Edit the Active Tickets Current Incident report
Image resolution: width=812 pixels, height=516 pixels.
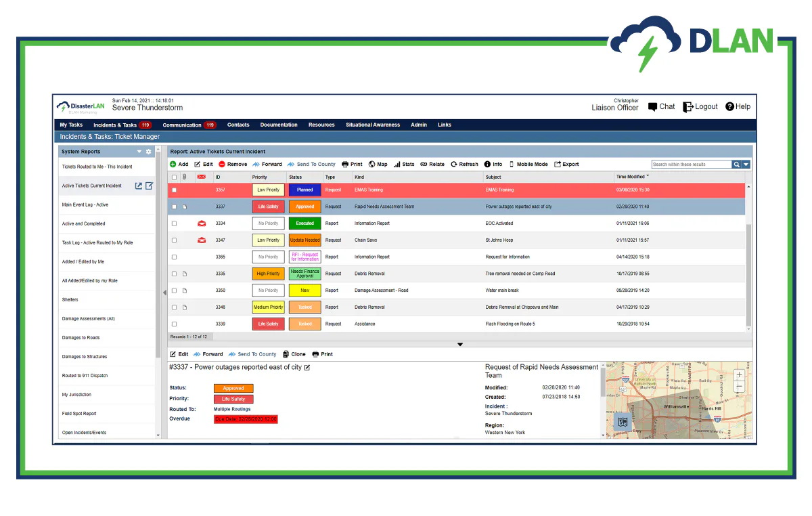[x=149, y=186]
